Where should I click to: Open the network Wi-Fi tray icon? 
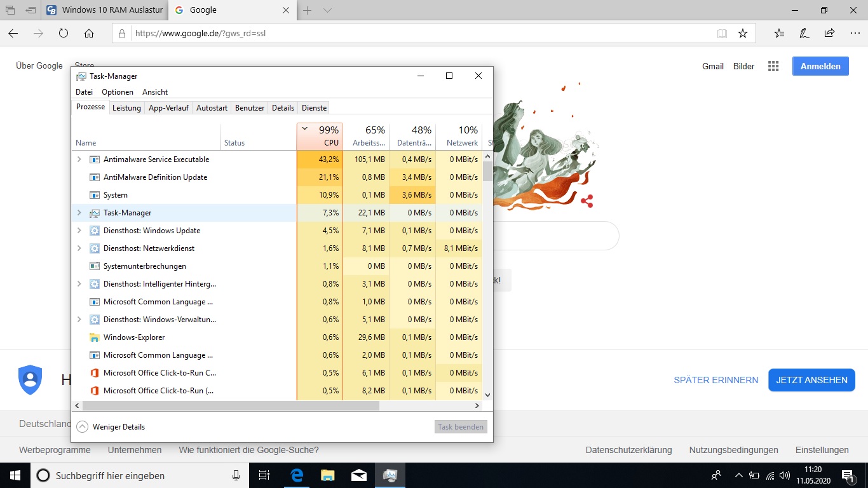tap(771, 475)
